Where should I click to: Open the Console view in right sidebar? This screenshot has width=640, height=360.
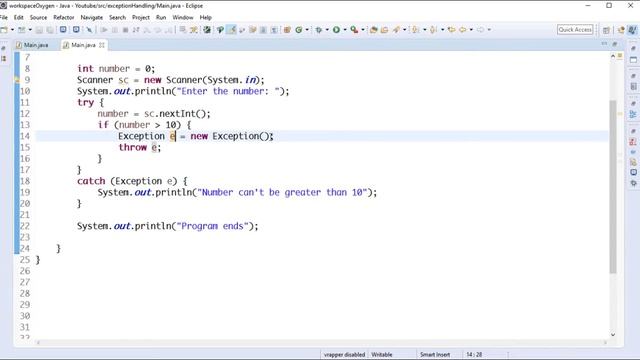633,172
